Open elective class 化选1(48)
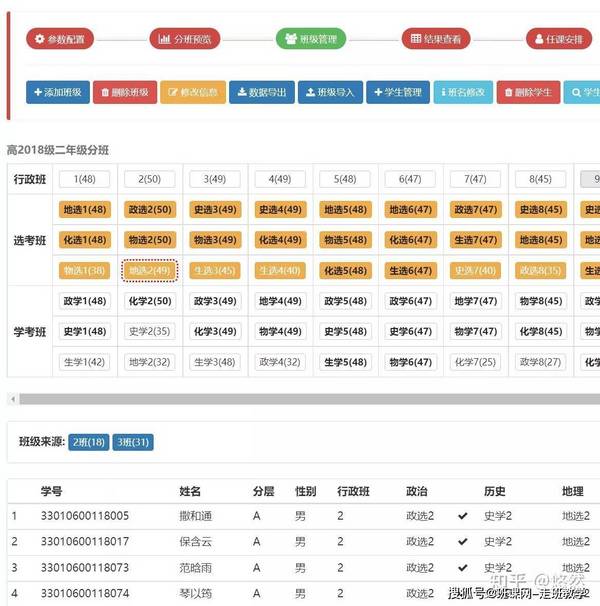 click(x=85, y=240)
